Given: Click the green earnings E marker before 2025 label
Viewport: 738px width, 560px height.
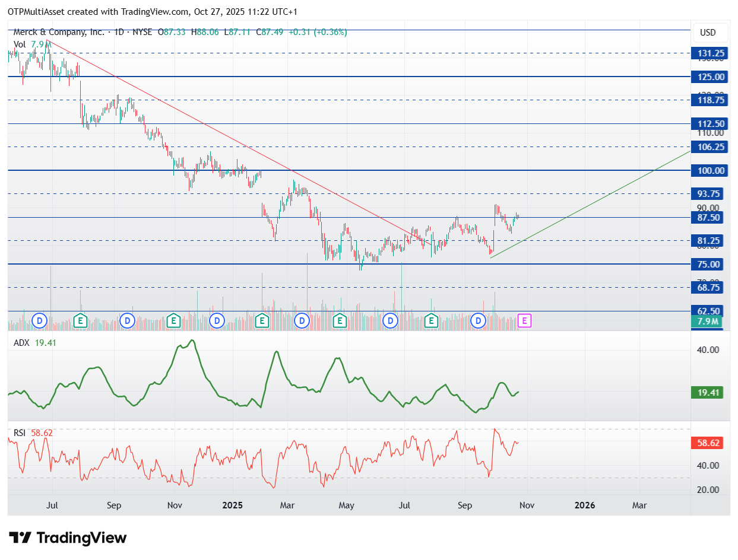Looking at the screenshot, I should (173, 321).
